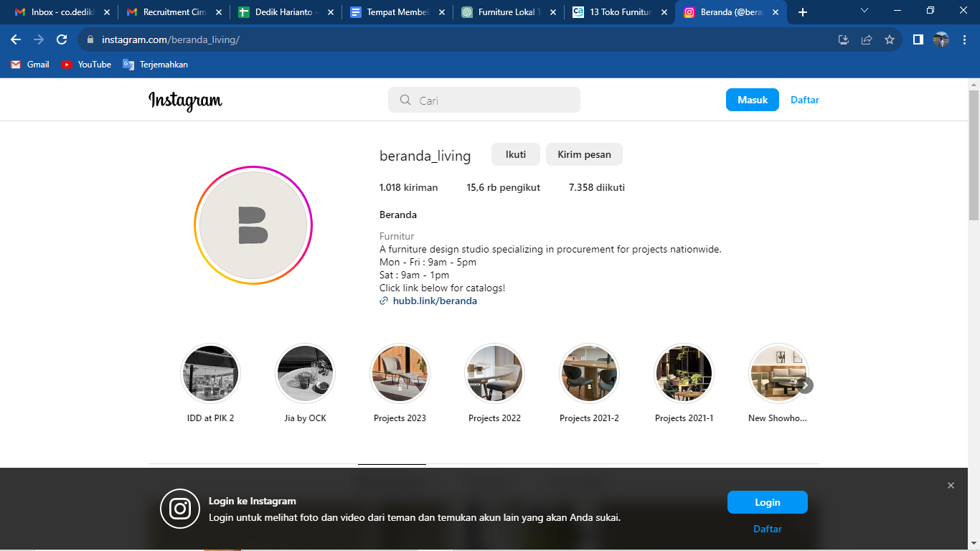The width and height of the screenshot is (980, 551).
Task: Click 1.018 kiriman post count
Action: click(408, 187)
